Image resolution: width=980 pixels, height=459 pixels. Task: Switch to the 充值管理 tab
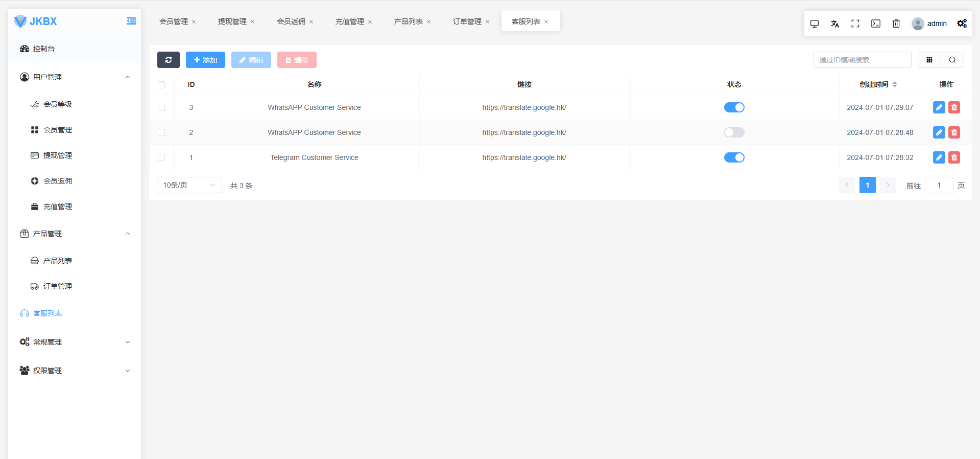(x=350, y=21)
